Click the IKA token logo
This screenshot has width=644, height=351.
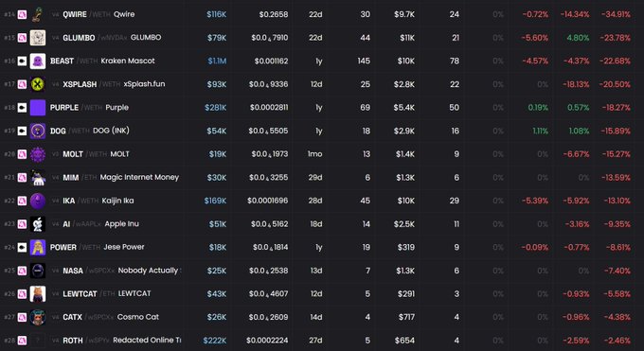click(x=38, y=201)
